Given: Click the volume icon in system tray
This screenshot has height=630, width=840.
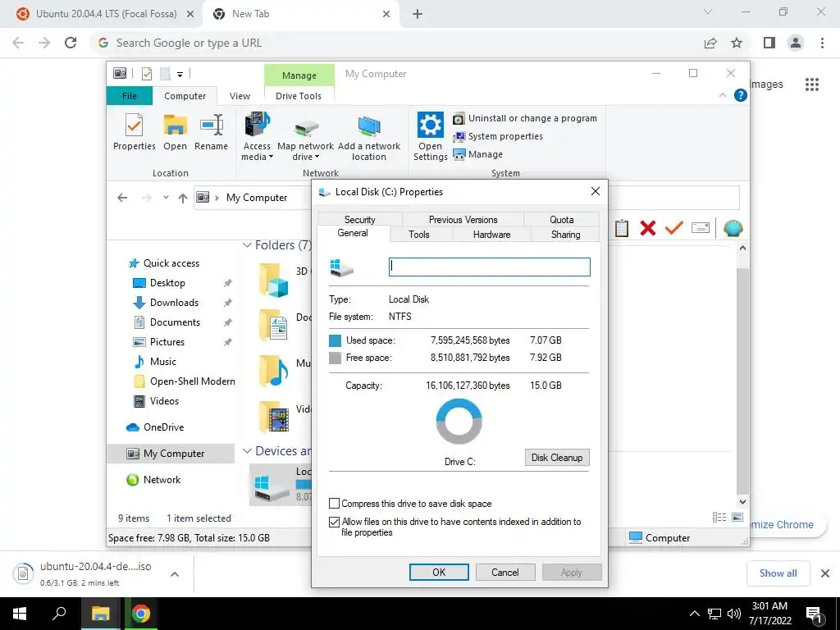Looking at the screenshot, I should coord(734,614).
